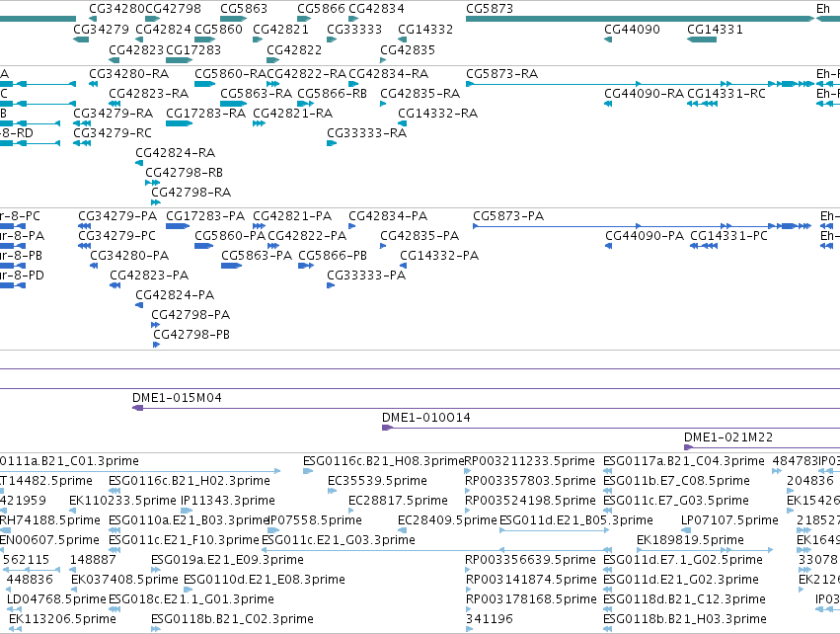Select protein CG34279-PA
This screenshot has width=840, height=634.
coord(117,216)
